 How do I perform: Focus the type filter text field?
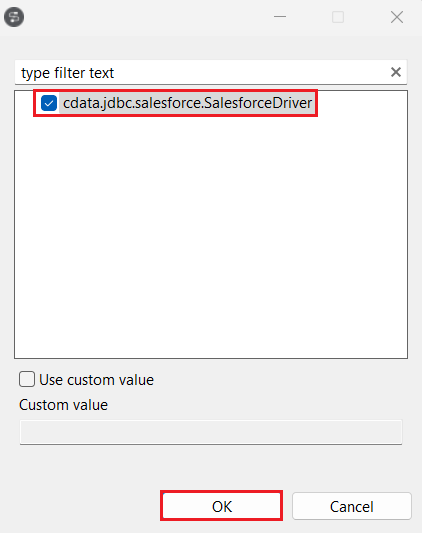(x=211, y=72)
